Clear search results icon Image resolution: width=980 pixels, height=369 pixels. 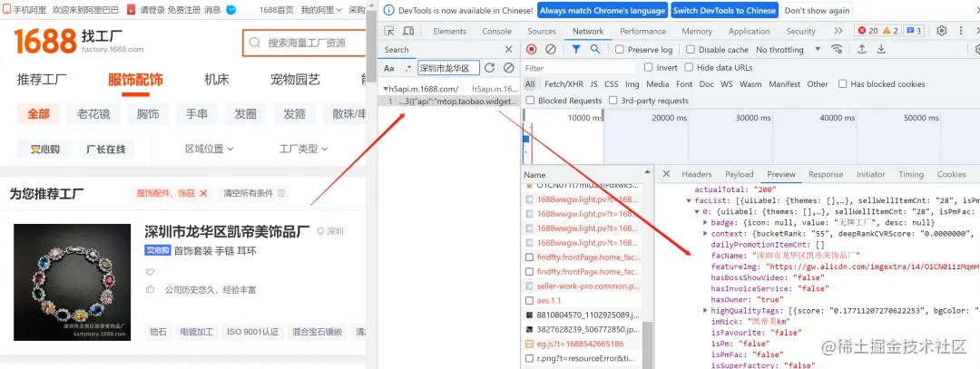point(509,67)
